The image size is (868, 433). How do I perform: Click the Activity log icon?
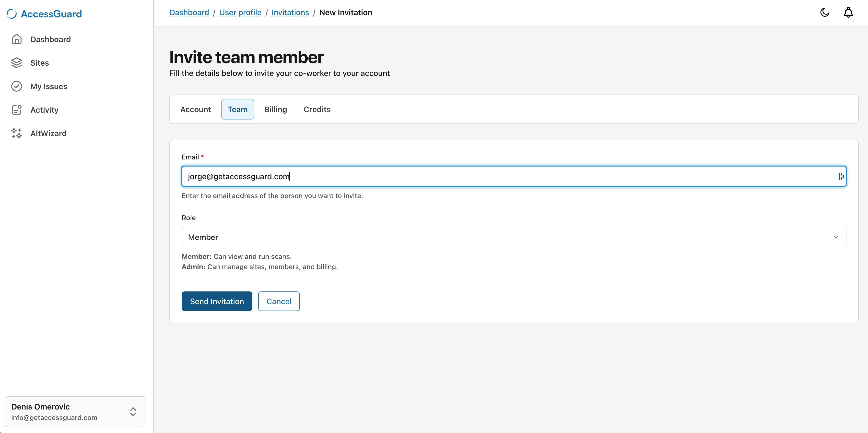[x=16, y=110]
